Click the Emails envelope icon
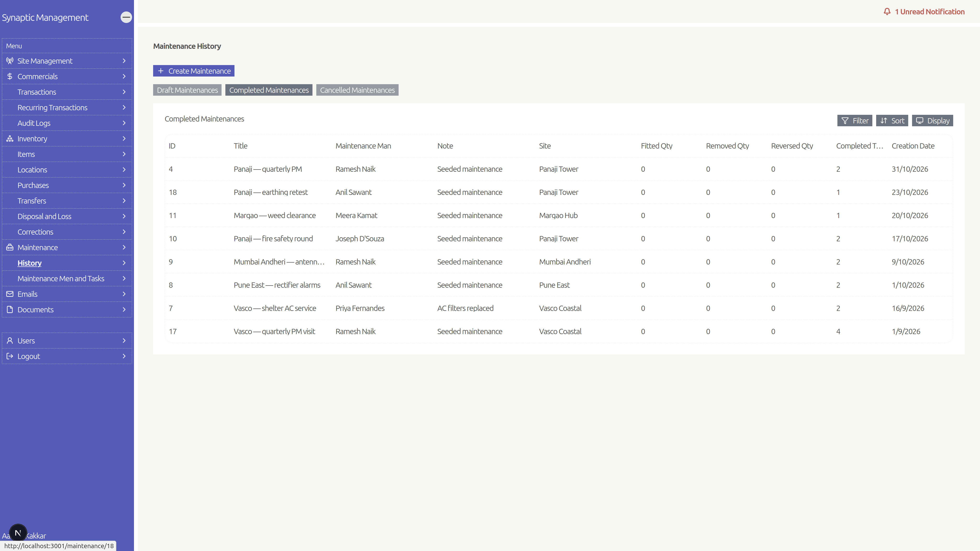980x551 pixels. (x=10, y=294)
